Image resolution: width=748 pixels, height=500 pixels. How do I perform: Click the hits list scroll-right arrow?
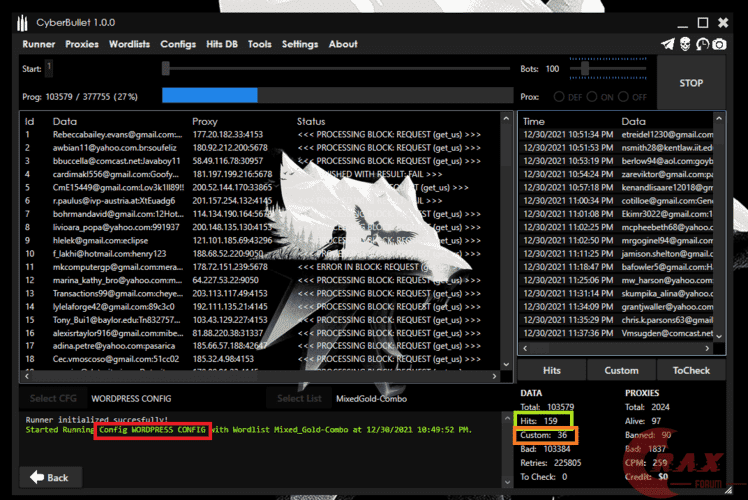pyautogui.click(x=707, y=348)
